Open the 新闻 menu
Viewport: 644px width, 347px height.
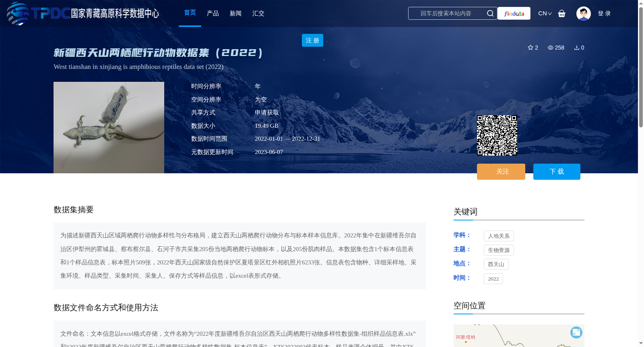click(235, 13)
